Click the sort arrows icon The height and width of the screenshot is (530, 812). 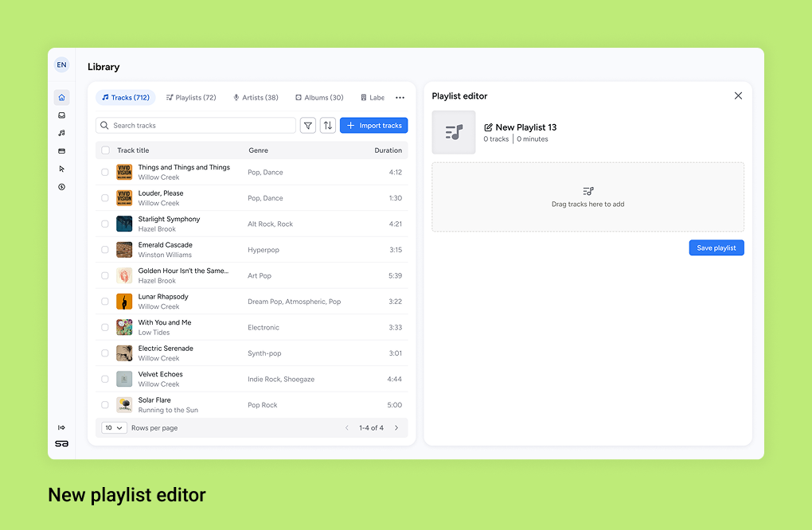[327, 126]
